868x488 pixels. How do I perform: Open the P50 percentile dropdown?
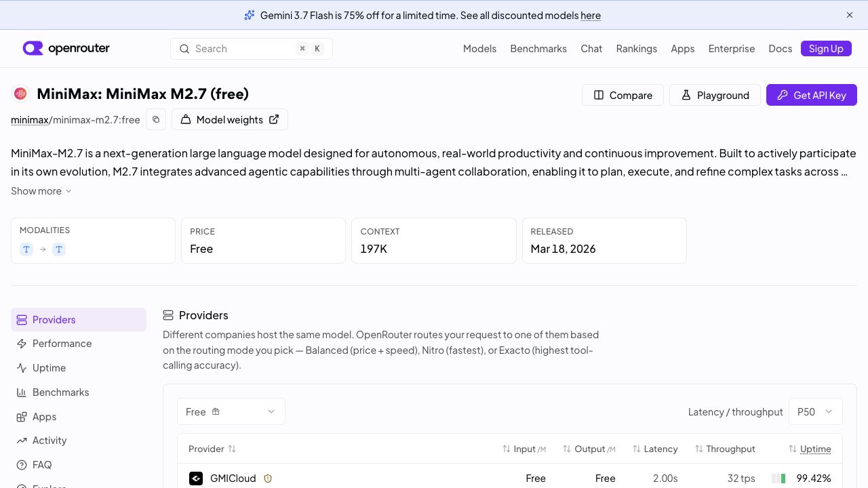pyautogui.click(x=816, y=411)
